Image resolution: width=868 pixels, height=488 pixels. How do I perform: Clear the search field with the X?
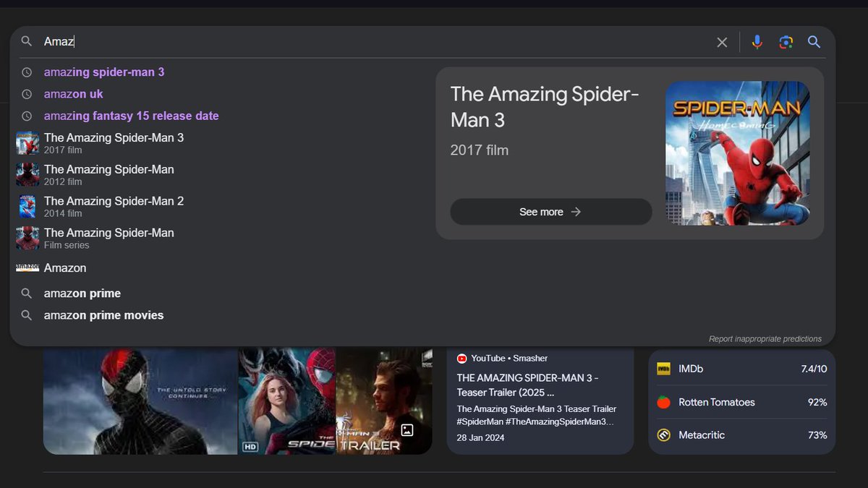(x=722, y=42)
